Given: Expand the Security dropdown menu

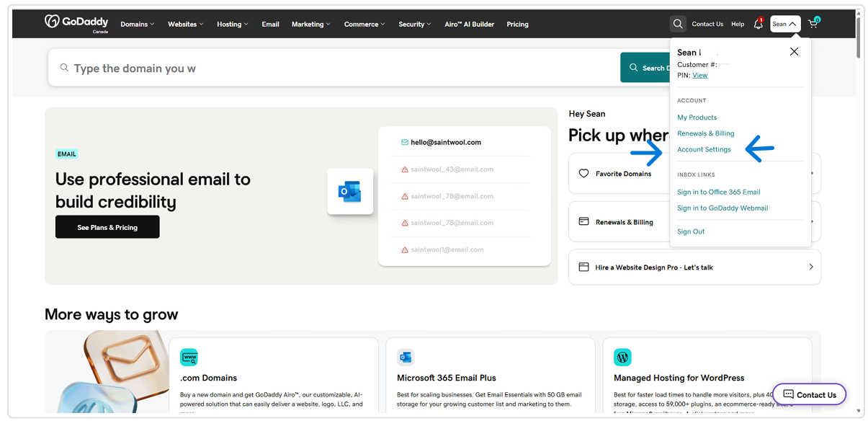Looking at the screenshot, I should 415,24.
